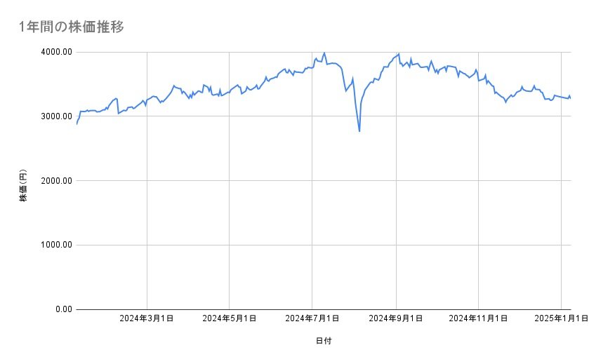Select the 2025年1月1日 date label

point(561,319)
